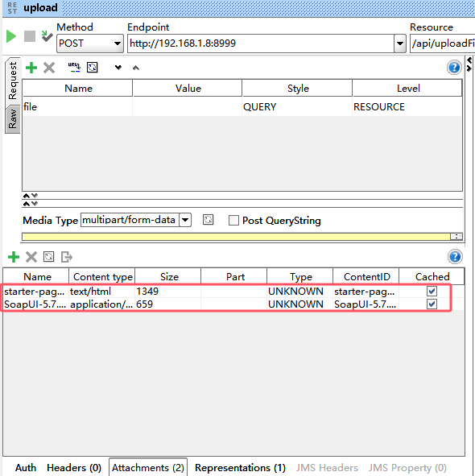Open the Media Type dropdown arrow
The width and height of the screenshot is (475, 476).
(185, 220)
